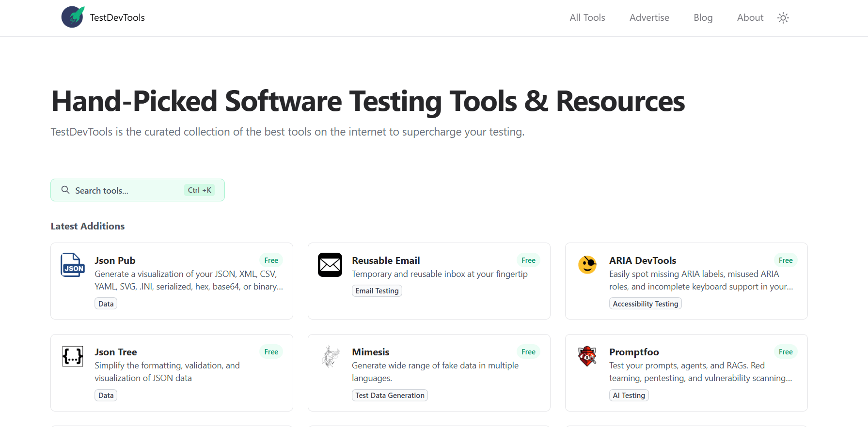
Task: Go to the Blog page
Action: (x=703, y=17)
